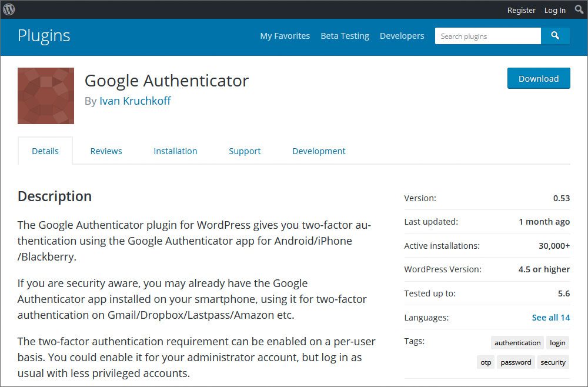Switch to the Support tab
Viewport: 588px width, 387px height.
coord(245,151)
